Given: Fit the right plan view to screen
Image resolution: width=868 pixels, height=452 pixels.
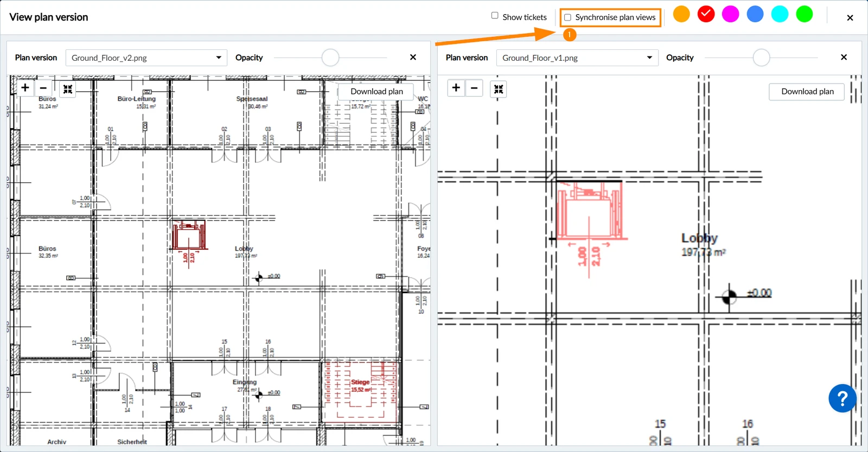Looking at the screenshot, I should 499,89.
